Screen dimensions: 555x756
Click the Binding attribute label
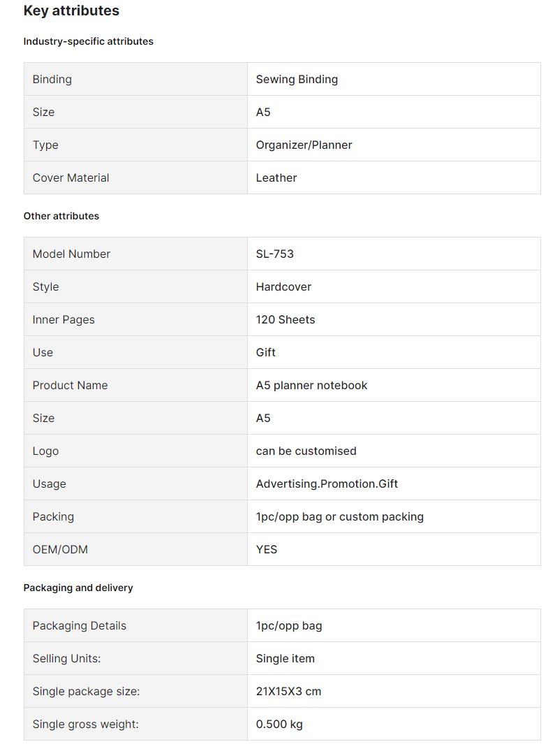click(52, 79)
